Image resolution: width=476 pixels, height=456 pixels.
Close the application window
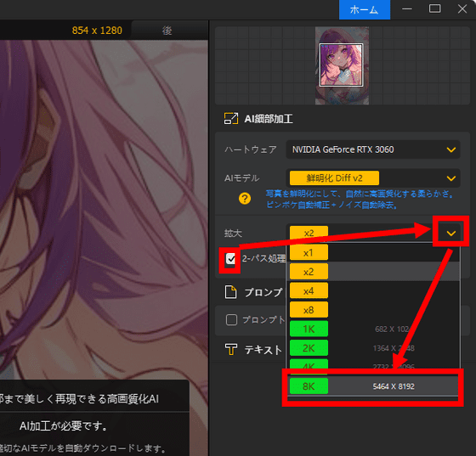462,8
